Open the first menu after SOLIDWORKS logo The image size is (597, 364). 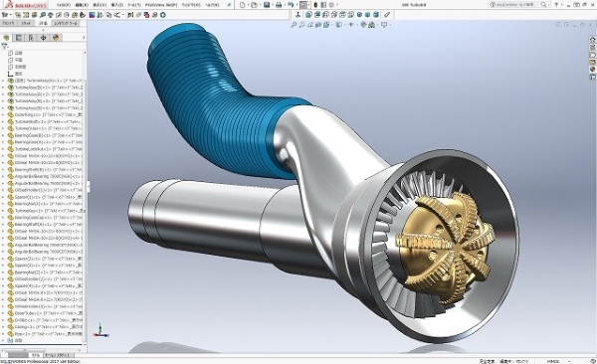point(63,5)
